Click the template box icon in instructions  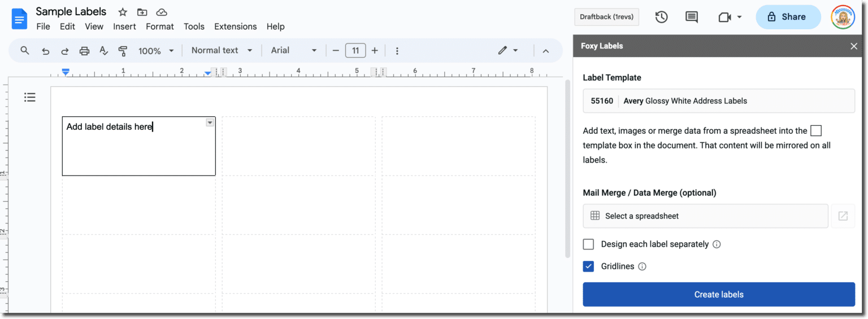point(815,131)
